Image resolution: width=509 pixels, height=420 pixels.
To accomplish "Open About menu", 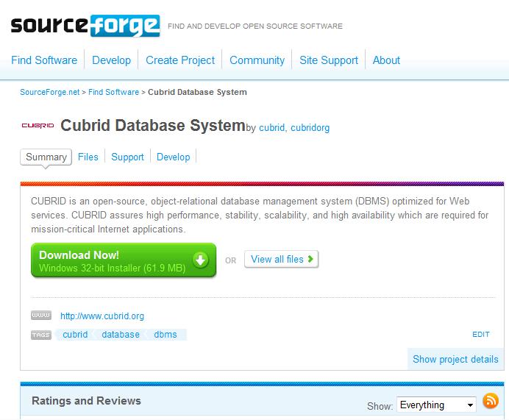I will (x=386, y=60).
